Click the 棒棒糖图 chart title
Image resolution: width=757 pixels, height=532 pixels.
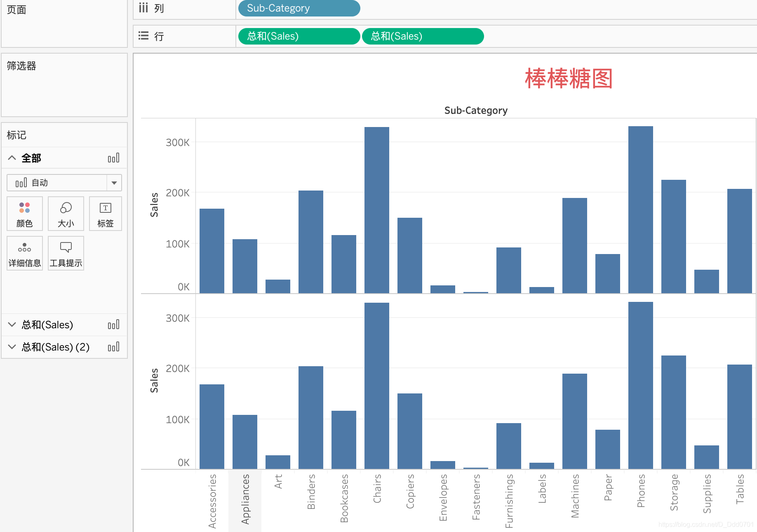coord(569,78)
